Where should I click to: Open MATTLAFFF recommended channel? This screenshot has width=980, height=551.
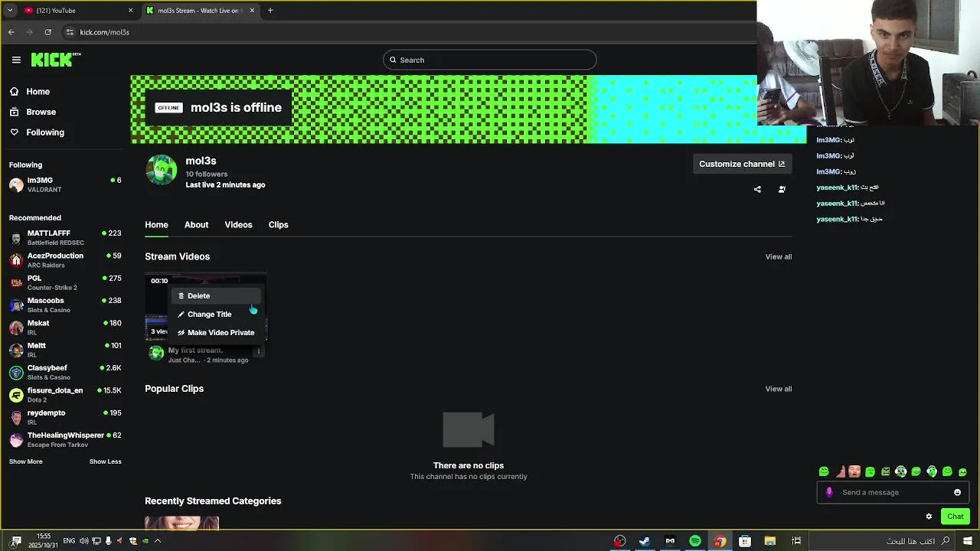point(65,237)
